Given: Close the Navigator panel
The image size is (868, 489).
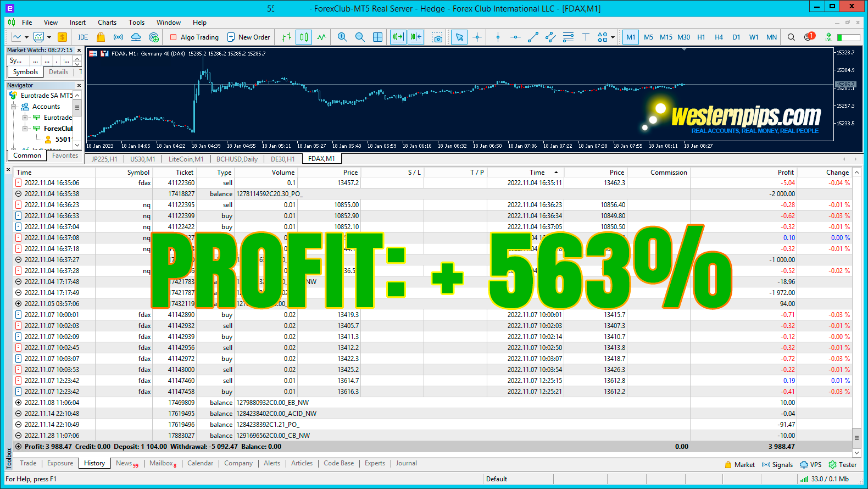Looking at the screenshot, I should pyautogui.click(x=79, y=85).
